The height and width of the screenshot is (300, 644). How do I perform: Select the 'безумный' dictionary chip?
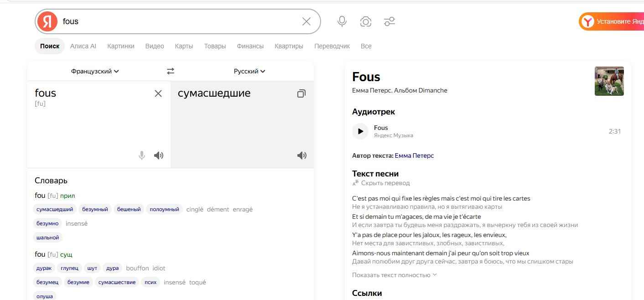tap(95, 209)
